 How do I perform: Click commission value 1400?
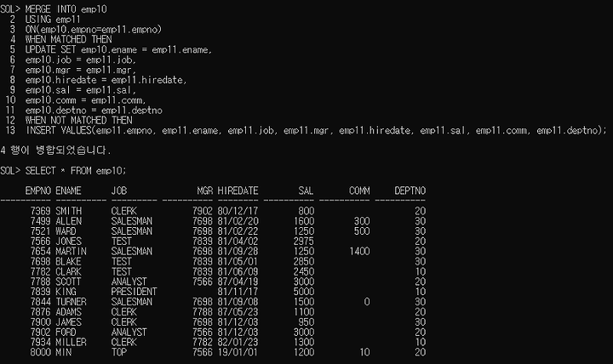click(359, 251)
